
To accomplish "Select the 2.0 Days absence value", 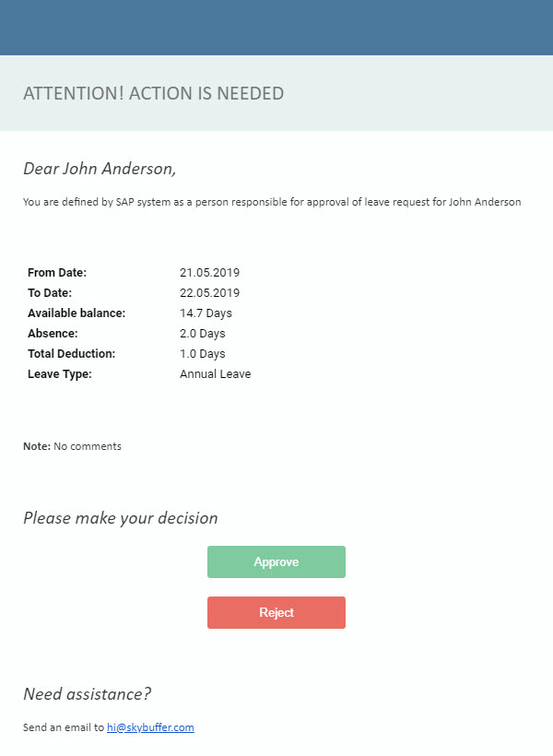I will click(x=203, y=333).
